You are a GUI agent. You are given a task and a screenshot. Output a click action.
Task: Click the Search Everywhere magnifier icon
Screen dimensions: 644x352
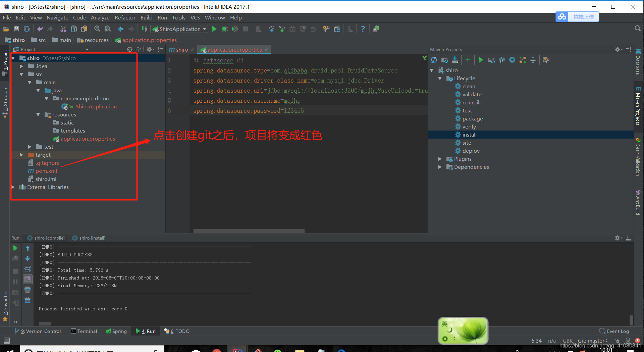(638, 29)
